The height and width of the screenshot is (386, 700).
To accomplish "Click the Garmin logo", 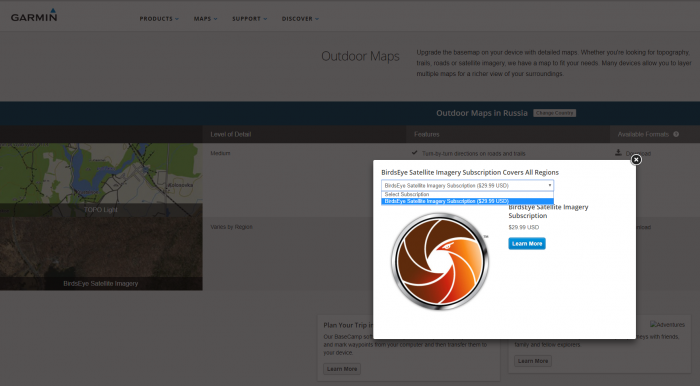I will [34, 15].
